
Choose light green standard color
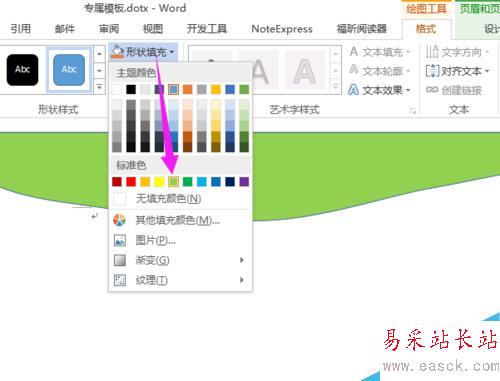pos(173,182)
